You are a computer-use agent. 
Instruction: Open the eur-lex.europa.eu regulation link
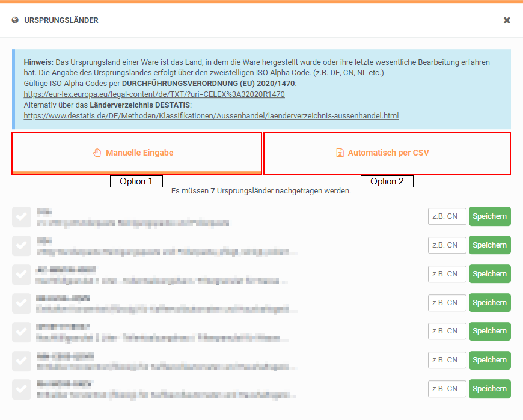click(x=154, y=94)
